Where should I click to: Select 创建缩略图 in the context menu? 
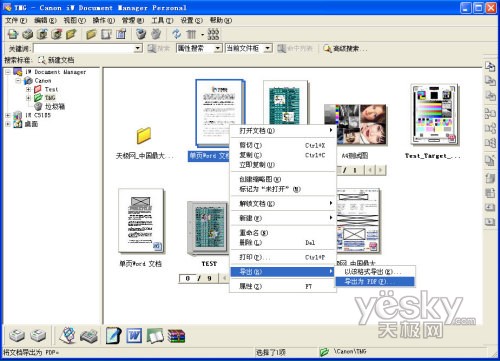pyautogui.click(x=283, y=179)
